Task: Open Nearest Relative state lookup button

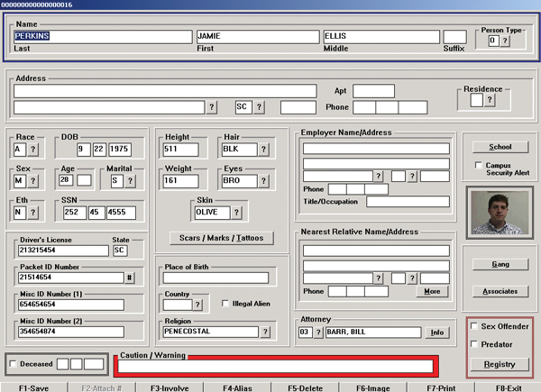Action: (x=412, y=278)
